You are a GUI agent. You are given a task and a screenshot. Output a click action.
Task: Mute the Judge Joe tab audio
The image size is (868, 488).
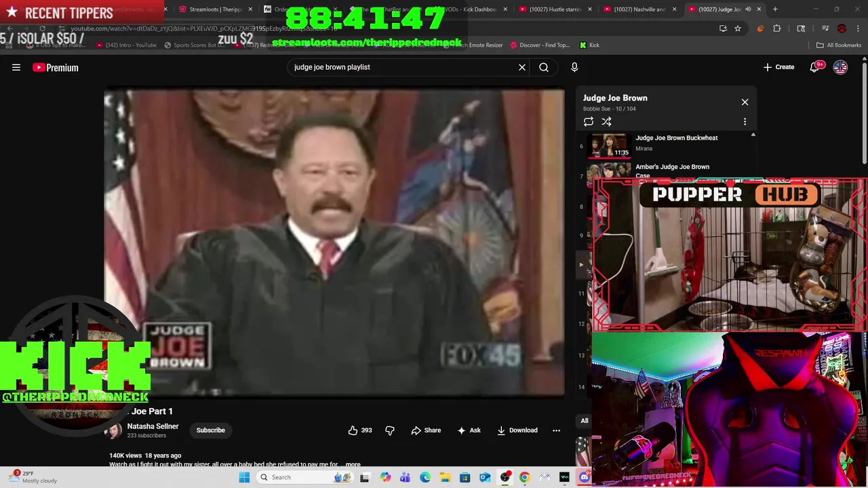pyautogui.click(x=748, y=9)
